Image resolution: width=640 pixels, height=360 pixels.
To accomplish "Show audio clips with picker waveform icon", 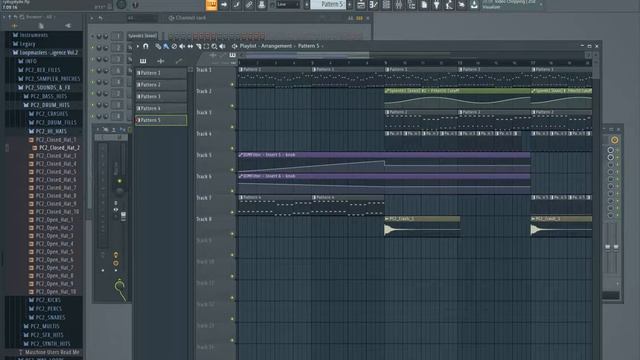I will coord(161,61).
